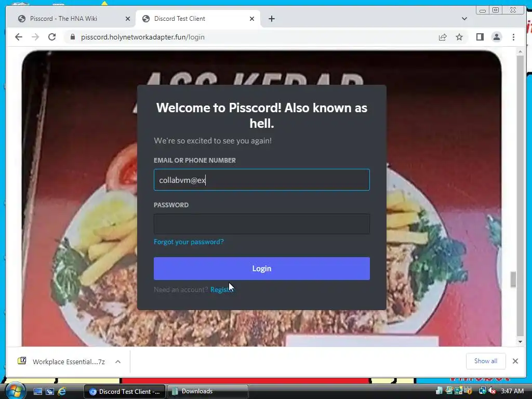The height and width of the screenshot is (399, 532).
Task: Click the email or phone number field
Action: pos(262,180)
